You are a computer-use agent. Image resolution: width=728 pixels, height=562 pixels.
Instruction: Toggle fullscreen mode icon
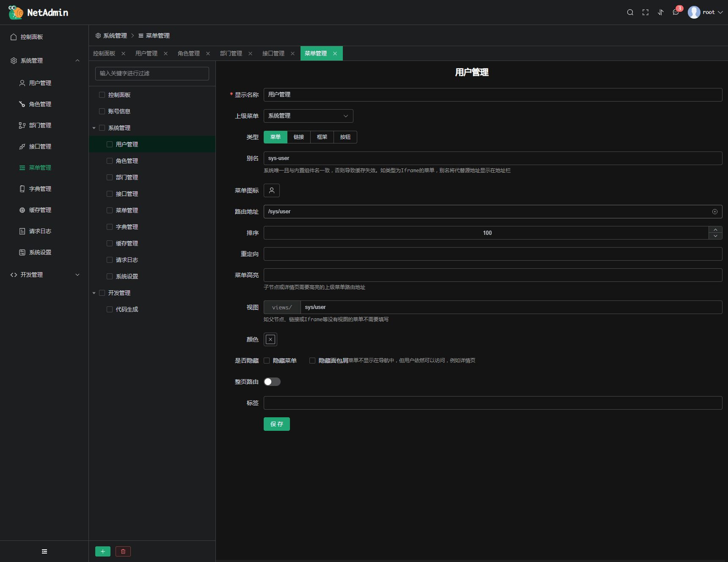click(x=645, y=12)
